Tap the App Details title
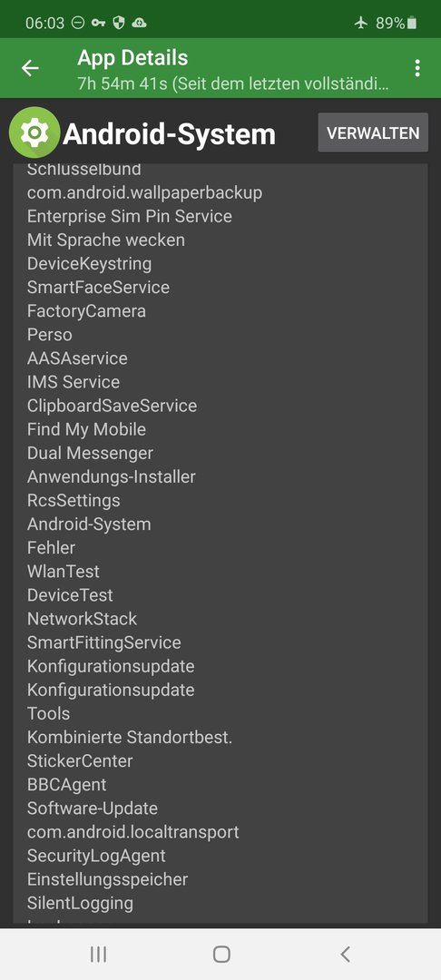441x980 pixels. coord(132,58)
